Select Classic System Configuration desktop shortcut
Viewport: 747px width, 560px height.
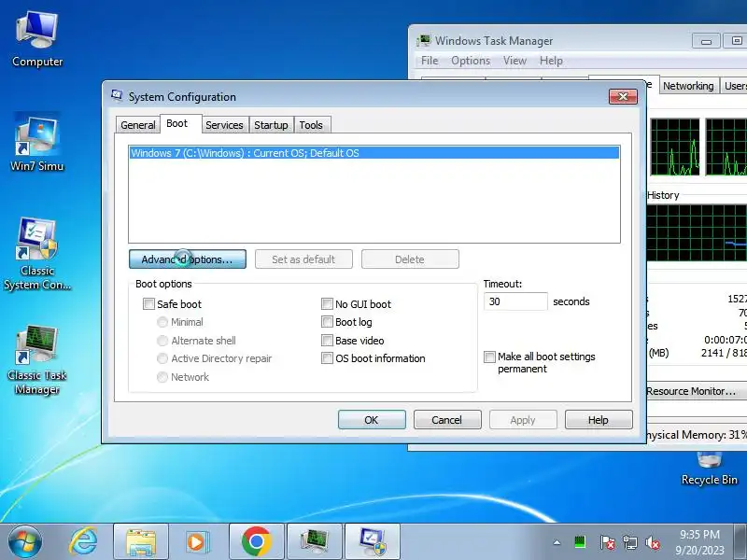point(37,253)
